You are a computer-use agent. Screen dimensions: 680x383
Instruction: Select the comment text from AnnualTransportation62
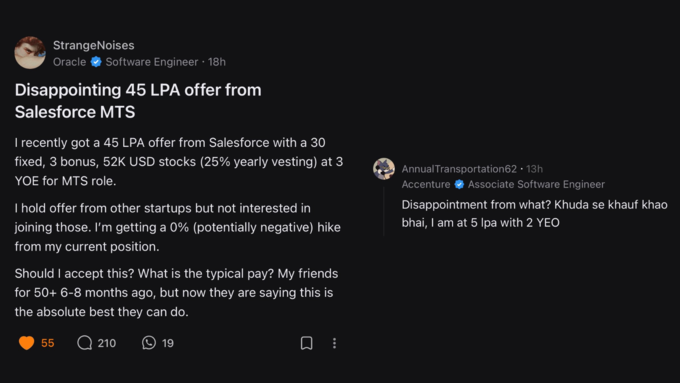pos(534,213)
